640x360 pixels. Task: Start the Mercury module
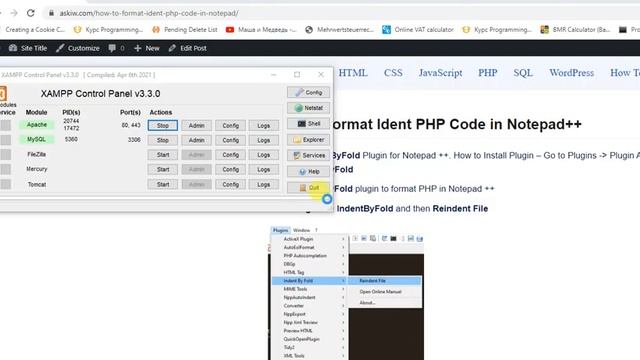point(162,169)
